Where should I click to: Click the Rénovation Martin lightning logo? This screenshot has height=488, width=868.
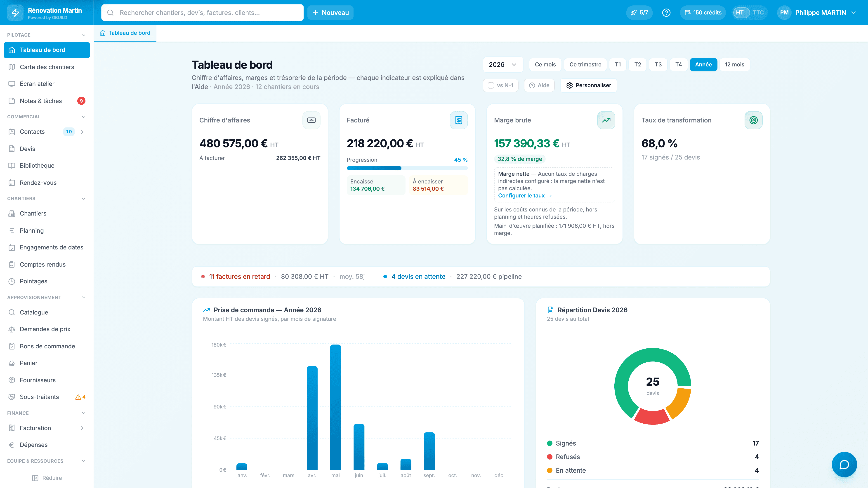(16, 13)
